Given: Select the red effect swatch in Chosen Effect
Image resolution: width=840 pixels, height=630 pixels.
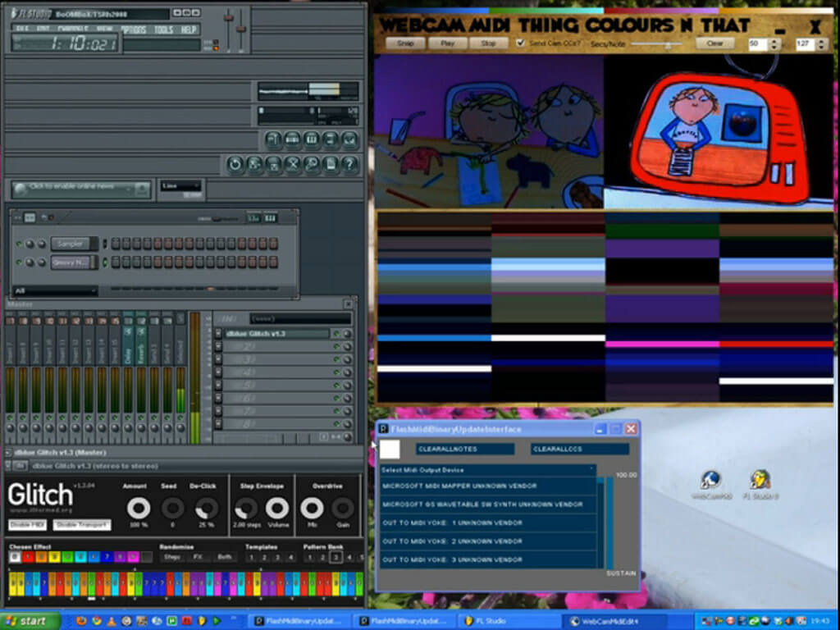Looking at the screenshot, I should pyautogui.click(x=28, y=557).
